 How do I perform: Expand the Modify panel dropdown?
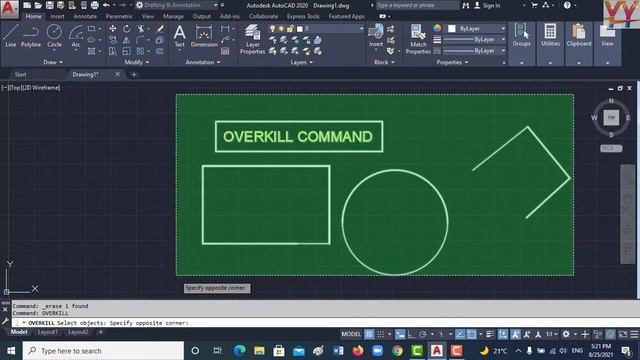137,62
